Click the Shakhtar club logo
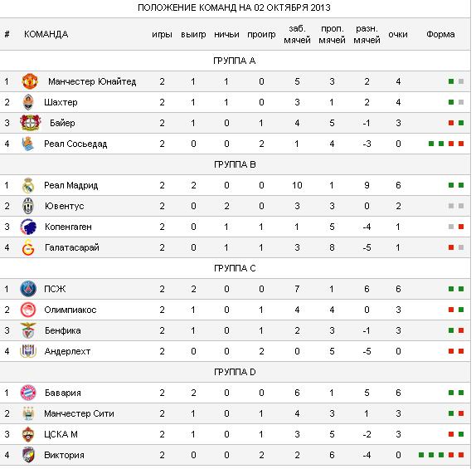The height and width of the screenshot is (469, 476). tap(28, 102)
